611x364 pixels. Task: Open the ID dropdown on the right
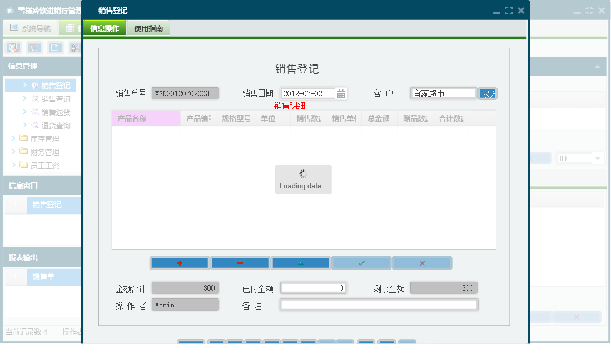[x=598, y=158]
